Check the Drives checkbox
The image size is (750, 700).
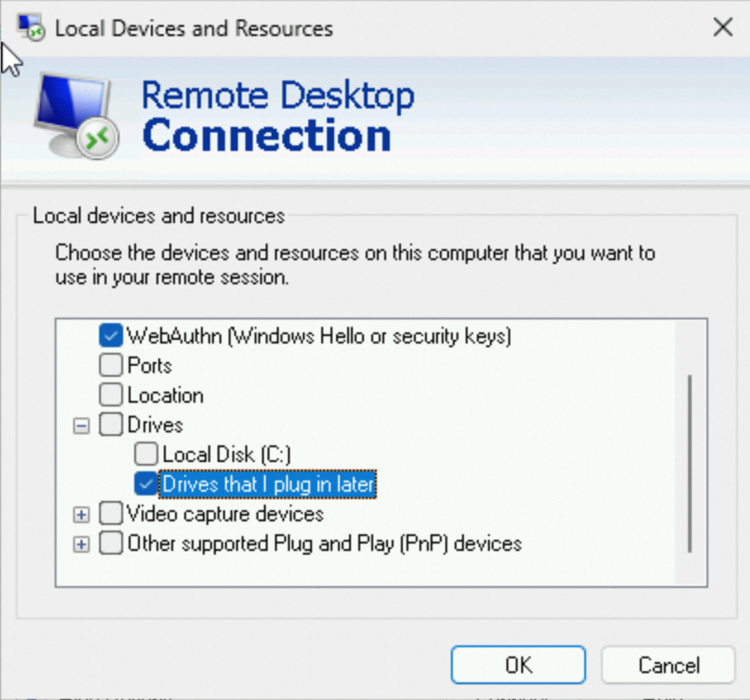110,424
